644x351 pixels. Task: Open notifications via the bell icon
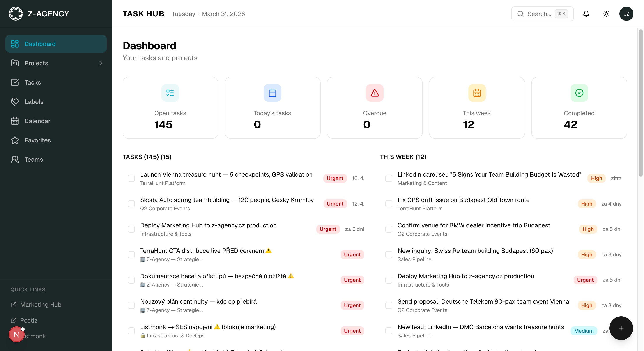pos(586,14)
